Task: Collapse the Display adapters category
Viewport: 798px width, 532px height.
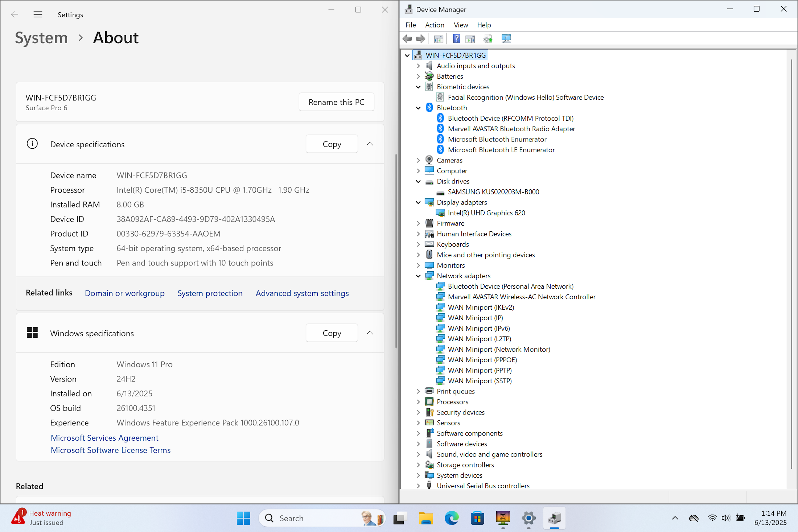Action: click(418, 202)
